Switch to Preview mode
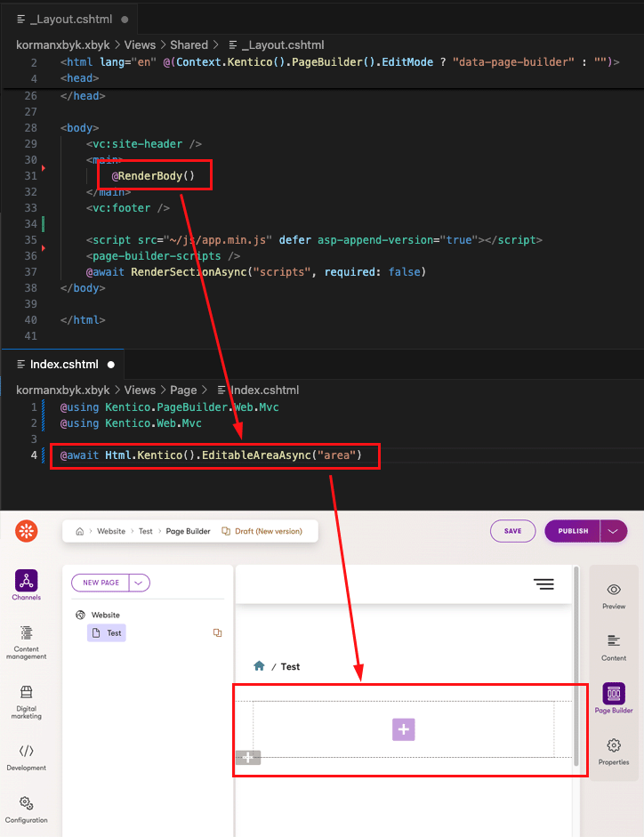Image resolution: width=644 pixels, height=837 pixels. [x=614, y=595]
